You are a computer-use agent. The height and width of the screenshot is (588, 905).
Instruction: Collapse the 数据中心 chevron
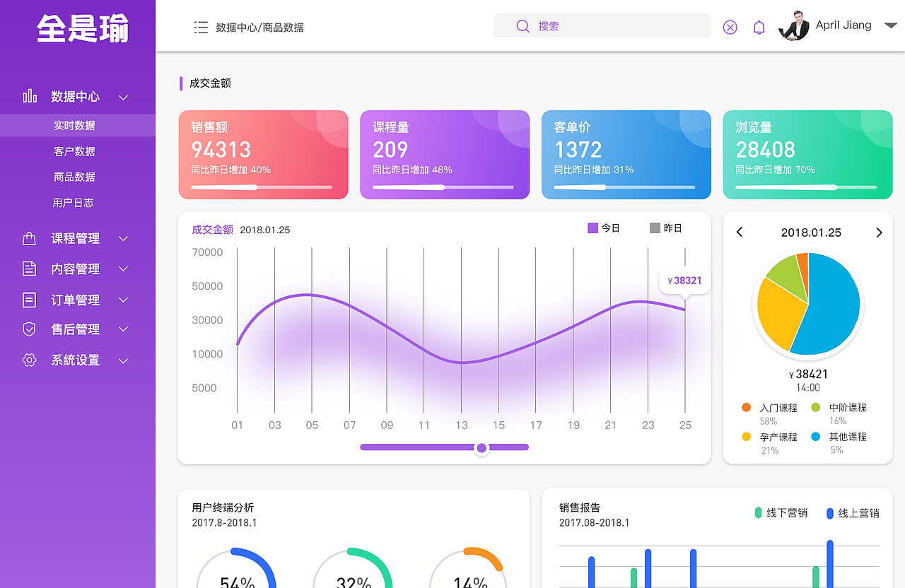pyautogui.click(x=123, y=98)
